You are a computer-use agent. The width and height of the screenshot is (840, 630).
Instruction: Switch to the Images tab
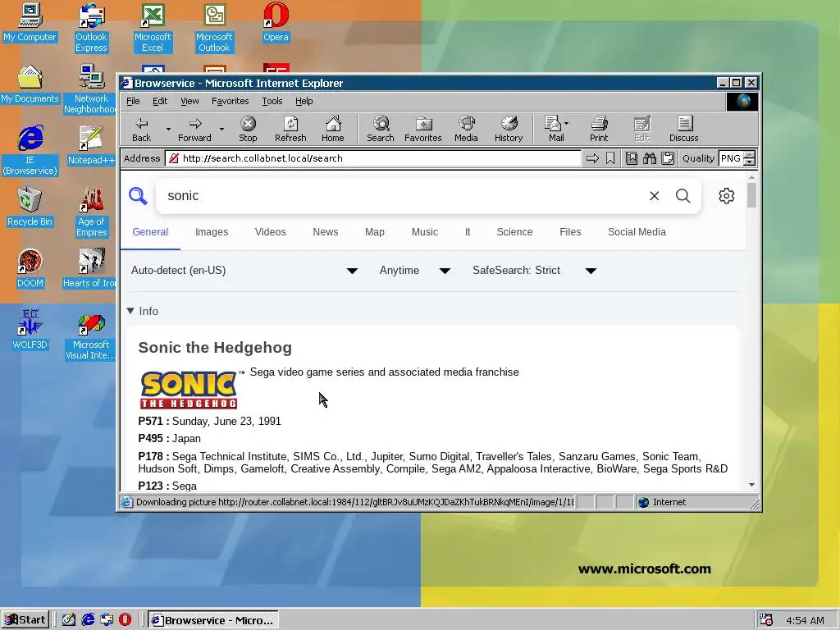(x=212, y=232)
